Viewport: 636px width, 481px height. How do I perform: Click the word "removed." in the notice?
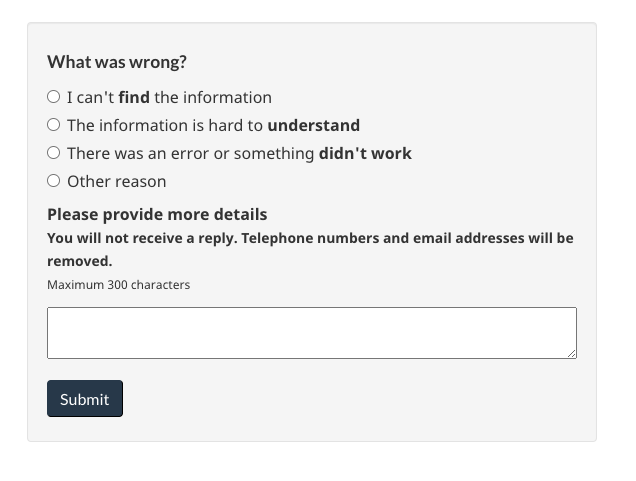[80, 261]
